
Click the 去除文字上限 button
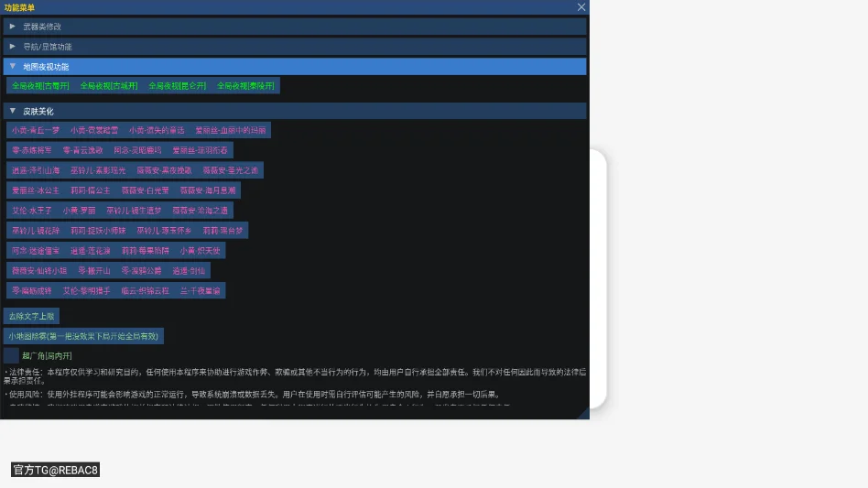click(x=31, y=316)
